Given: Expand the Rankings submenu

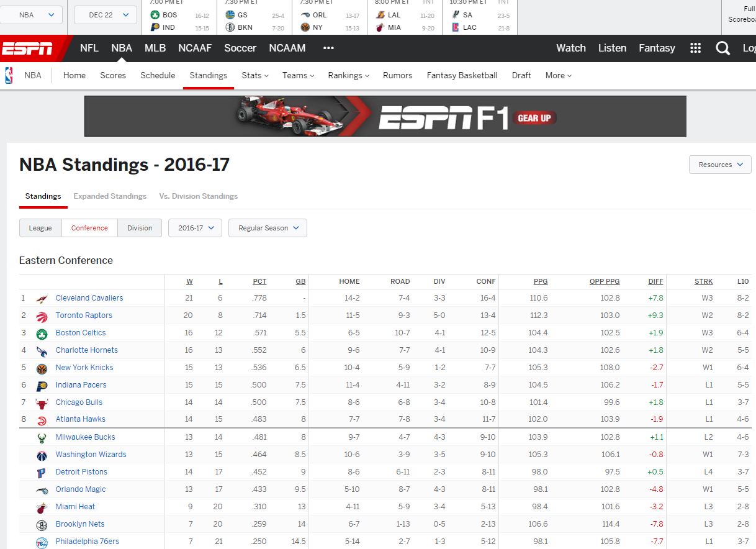Looking at the screenshot, I should [x=348, y=75].
